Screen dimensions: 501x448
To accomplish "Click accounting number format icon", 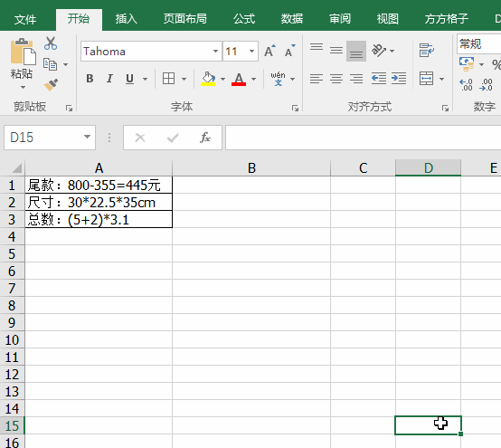I will tap(467, 64).
